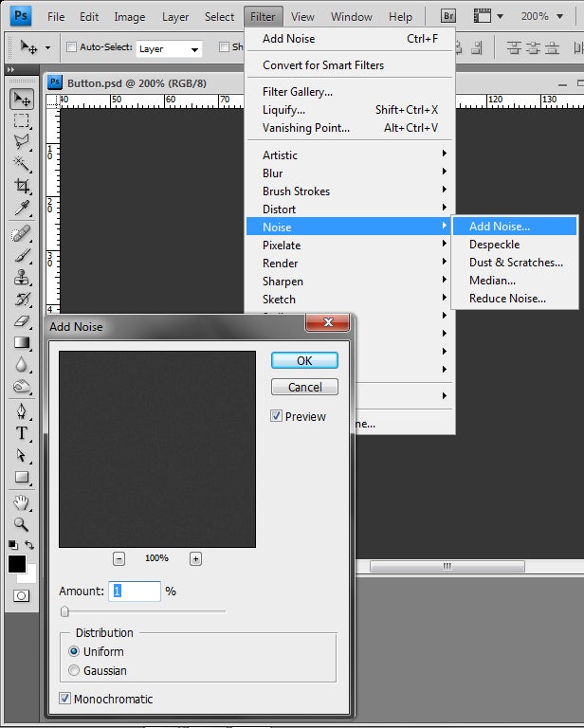This screenshot has height=728, width=584.
Task: Select the Gradient tool
Action: (22, 342)
